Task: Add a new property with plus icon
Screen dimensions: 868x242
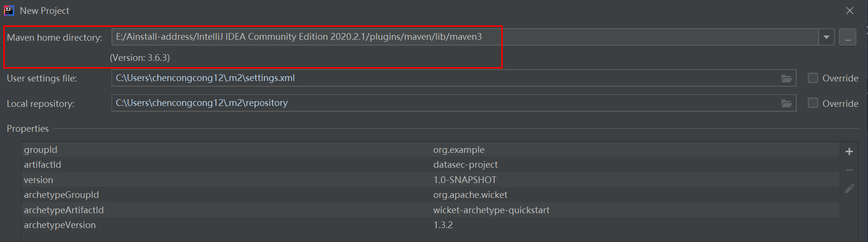Action: click(849, 151)
